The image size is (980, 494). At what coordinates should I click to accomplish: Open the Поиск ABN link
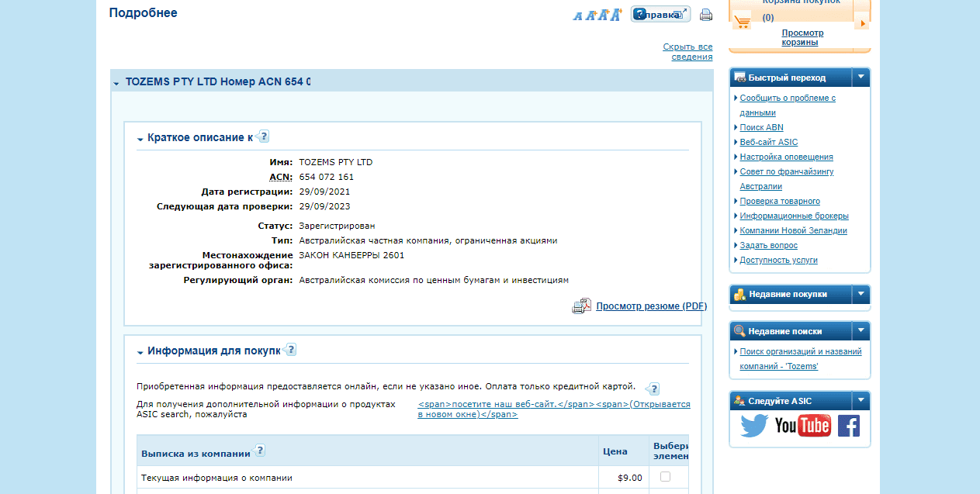click(761, 127)
